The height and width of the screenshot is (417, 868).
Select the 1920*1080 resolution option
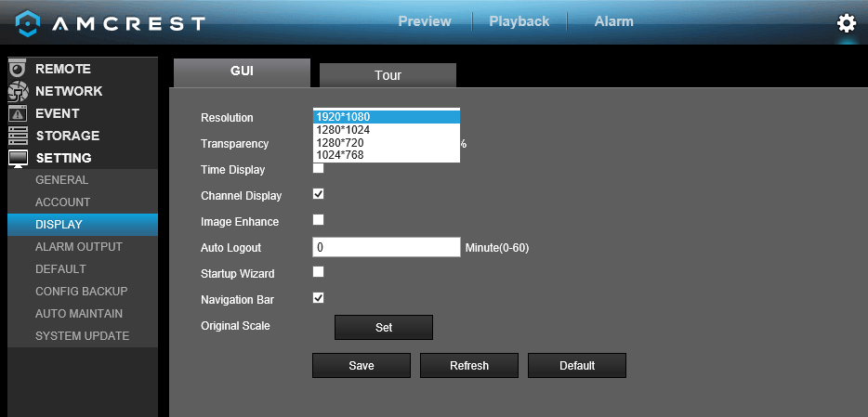[x=387, y=117]
